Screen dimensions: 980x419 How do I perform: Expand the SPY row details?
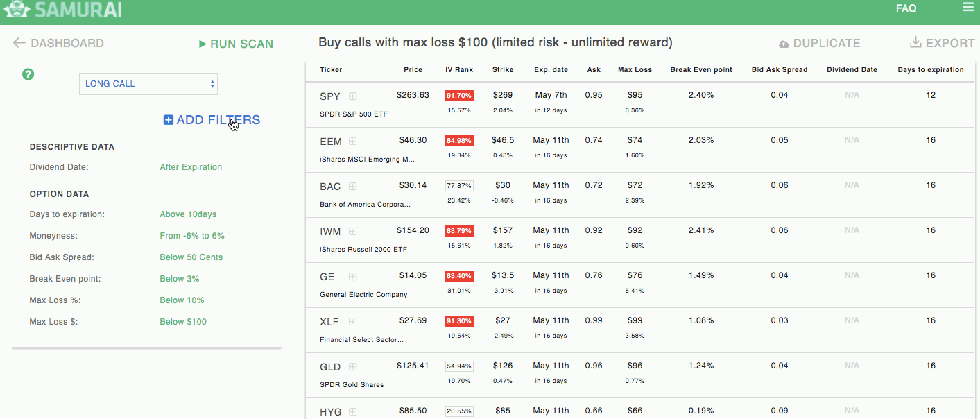[353, 96]
